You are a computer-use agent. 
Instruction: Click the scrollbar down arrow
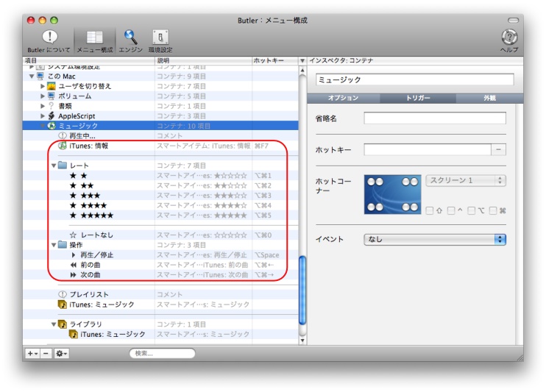point(302,341)
